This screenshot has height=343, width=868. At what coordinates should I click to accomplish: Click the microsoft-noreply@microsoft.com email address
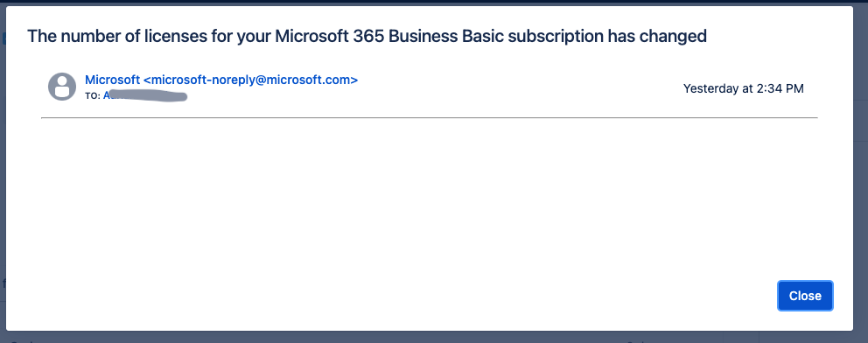(251, 80)
